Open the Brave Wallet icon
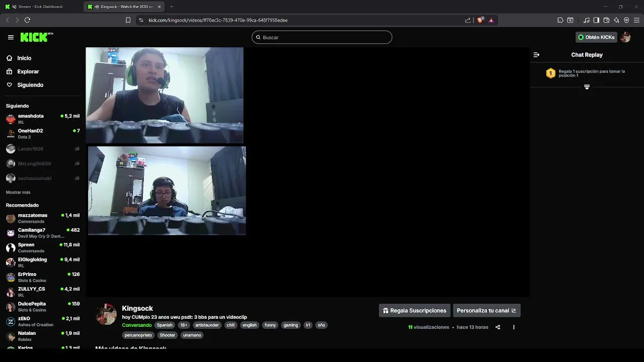 (606, 20)
